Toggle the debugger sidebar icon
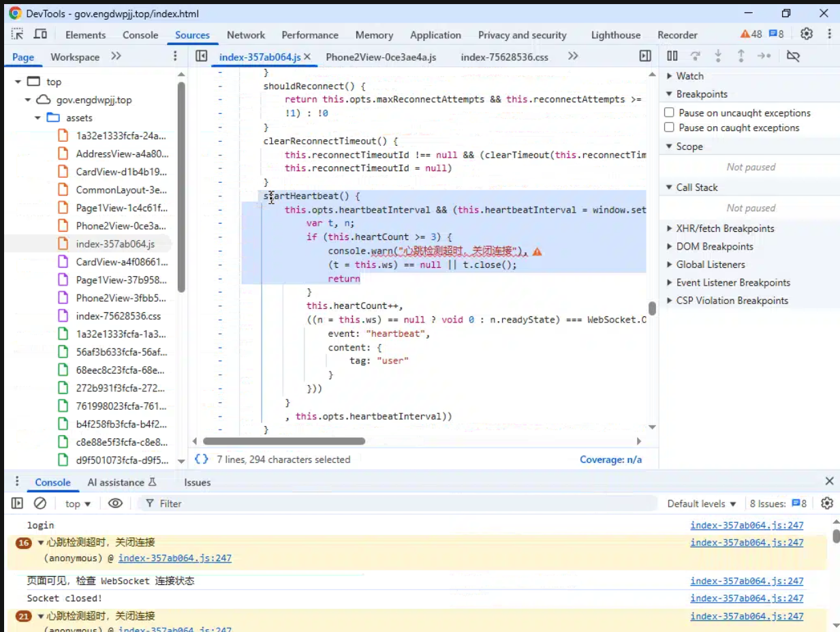This screenshot has width=840, height=632. tap(645, 56)
